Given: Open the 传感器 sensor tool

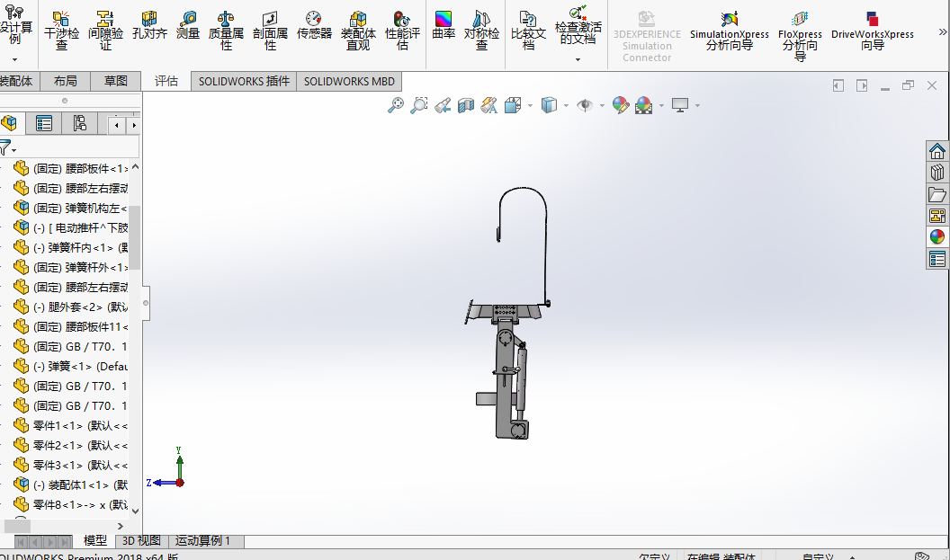Looking at the screenshot, I should point(314,25).
